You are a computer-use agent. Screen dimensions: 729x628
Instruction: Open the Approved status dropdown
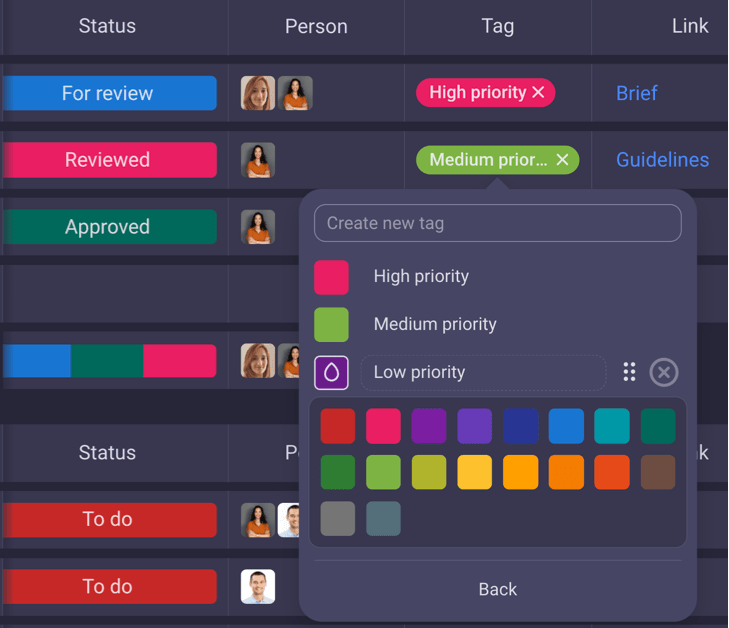(x=108, y=227)
